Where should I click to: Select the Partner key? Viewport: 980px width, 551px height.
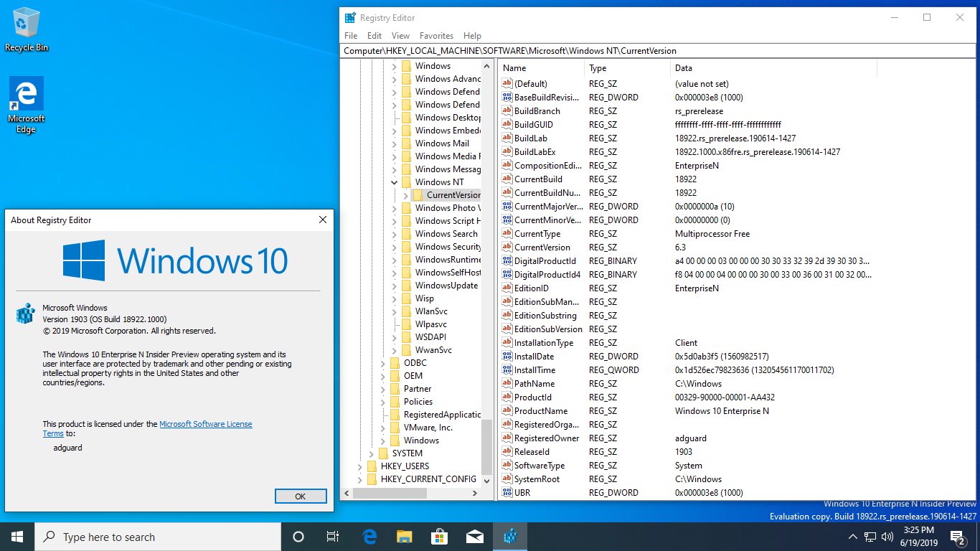pyautogui.click(x=418, y=389)
